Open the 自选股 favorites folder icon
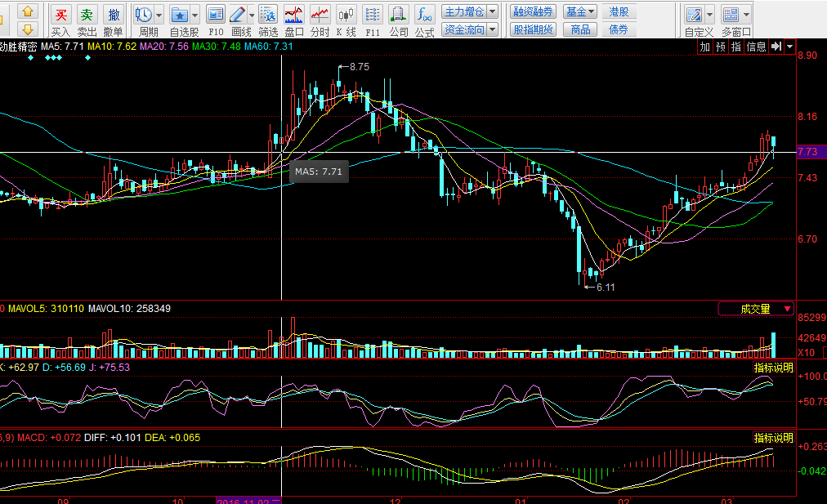 coord(179,15)
